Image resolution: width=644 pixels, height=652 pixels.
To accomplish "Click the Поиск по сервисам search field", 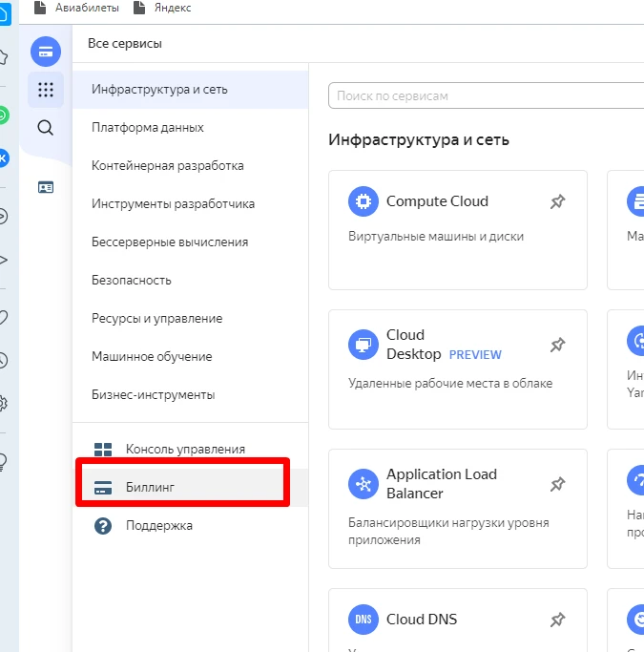I will [487, 95].
